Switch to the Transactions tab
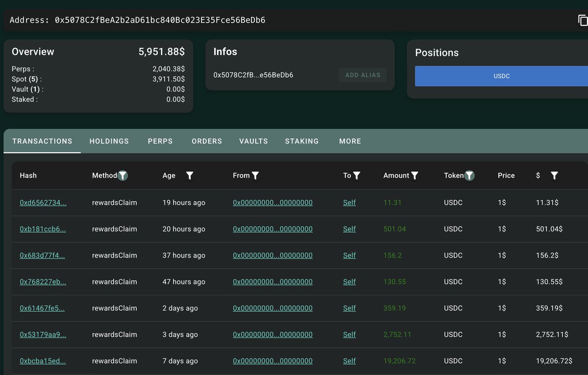The width and height of the screenshot is (588, 375). point(42,141)
